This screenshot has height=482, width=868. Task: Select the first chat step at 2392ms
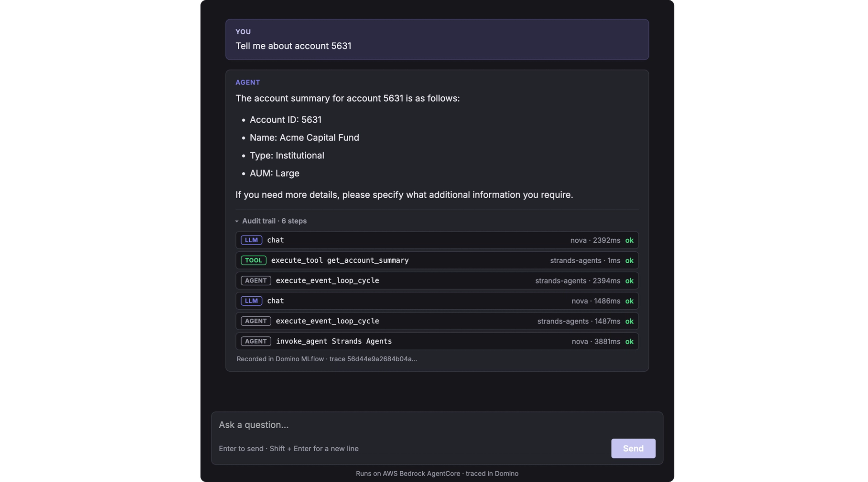(437, 240)
